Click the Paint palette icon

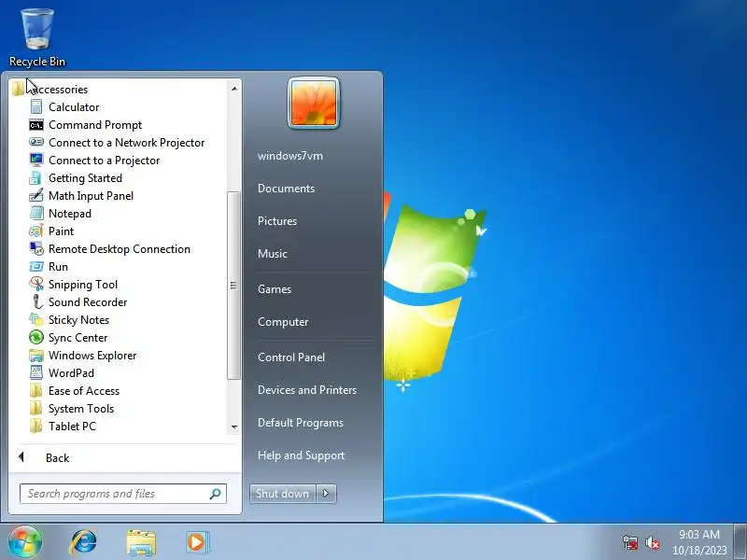(x=36, y=231)
